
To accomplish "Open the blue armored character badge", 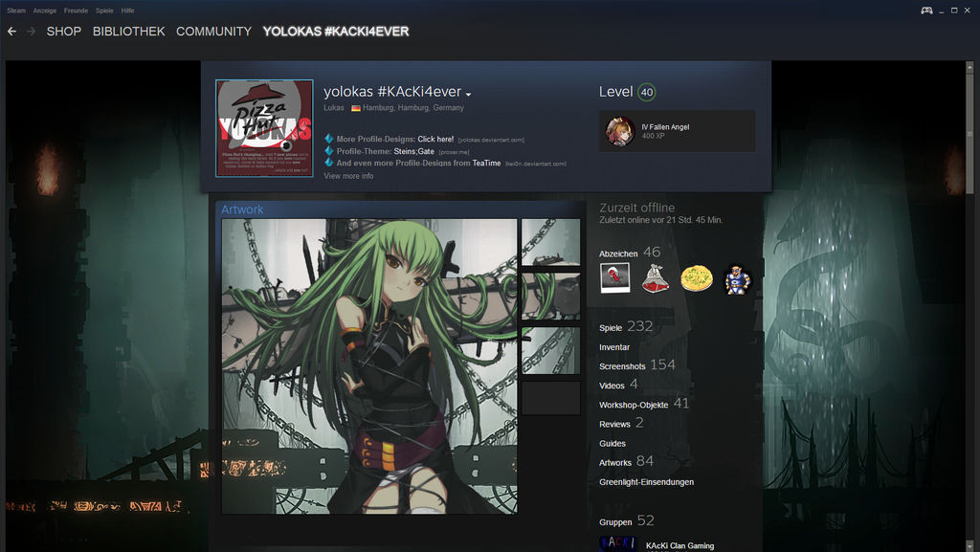I will point(738,278).
